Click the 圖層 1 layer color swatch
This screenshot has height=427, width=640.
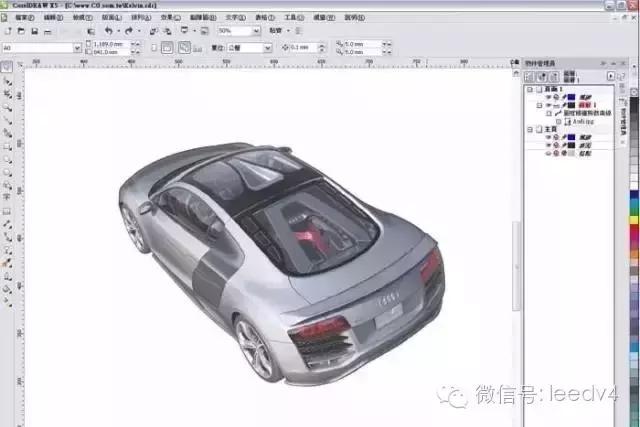click(x=571, y=105)
